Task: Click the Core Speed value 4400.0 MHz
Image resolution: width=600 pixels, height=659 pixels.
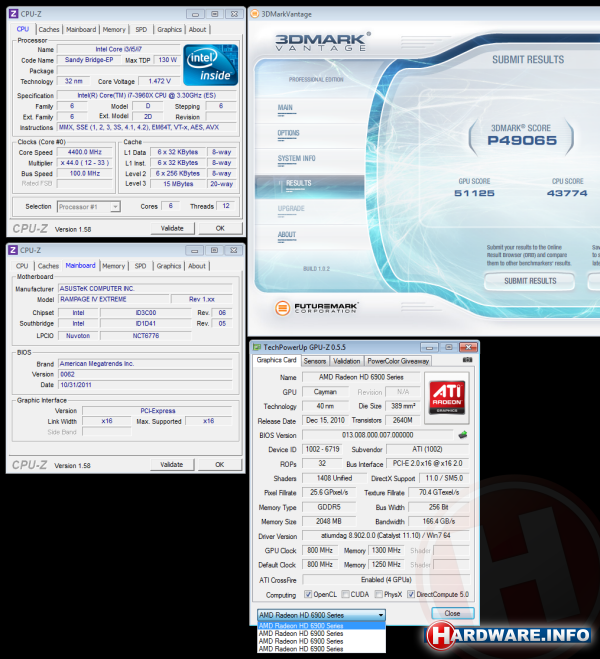Action: click(x=85, y=152)
